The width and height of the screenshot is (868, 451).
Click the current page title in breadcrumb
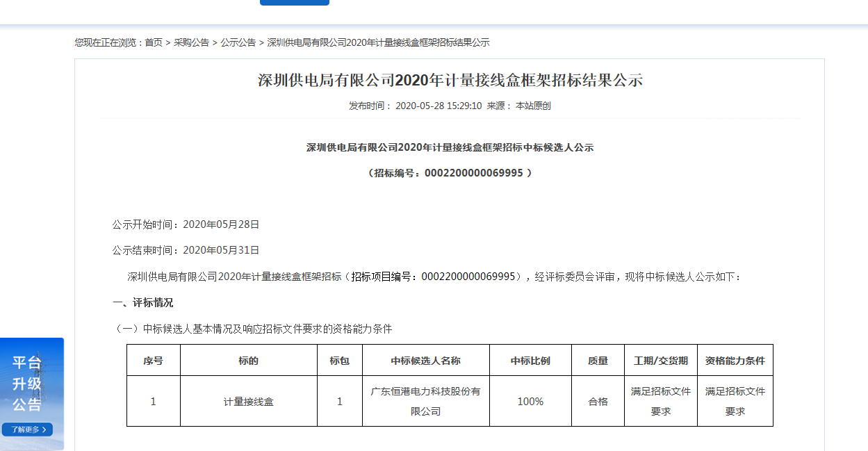(378, 42)
